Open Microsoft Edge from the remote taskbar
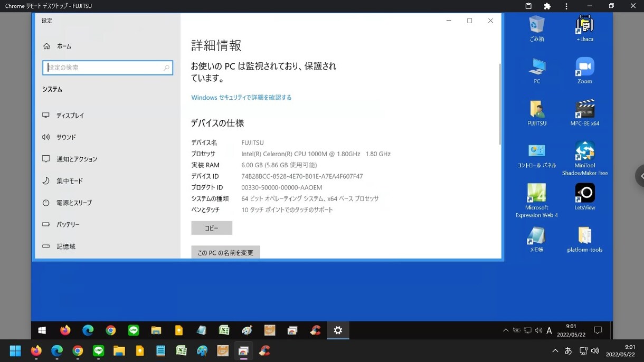The image size is (644, 362). point(88,330)
